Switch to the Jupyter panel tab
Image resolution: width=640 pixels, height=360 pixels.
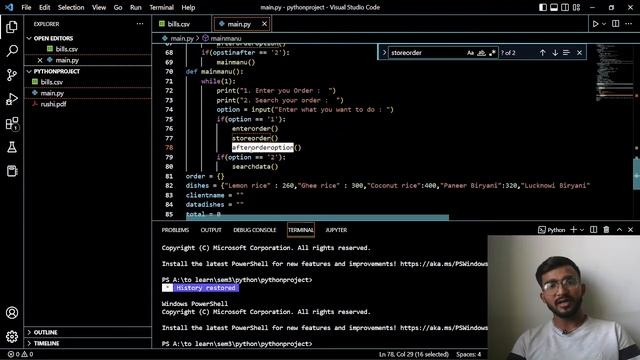336,230
